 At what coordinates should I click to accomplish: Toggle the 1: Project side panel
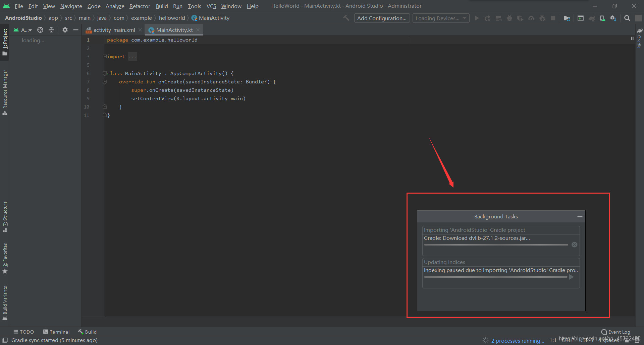coord(5,42)
